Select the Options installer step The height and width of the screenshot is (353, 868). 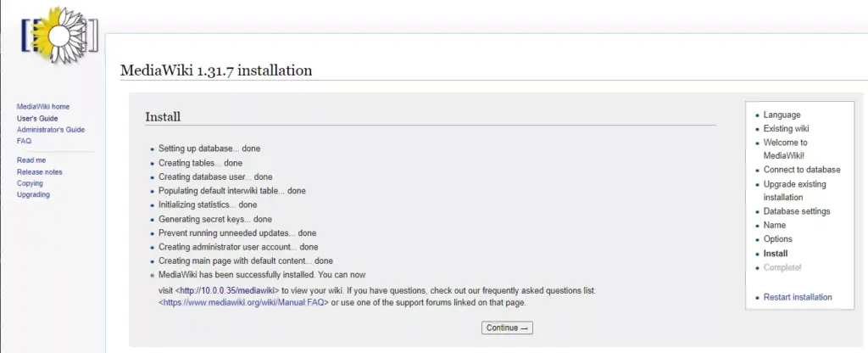[777, 239]
